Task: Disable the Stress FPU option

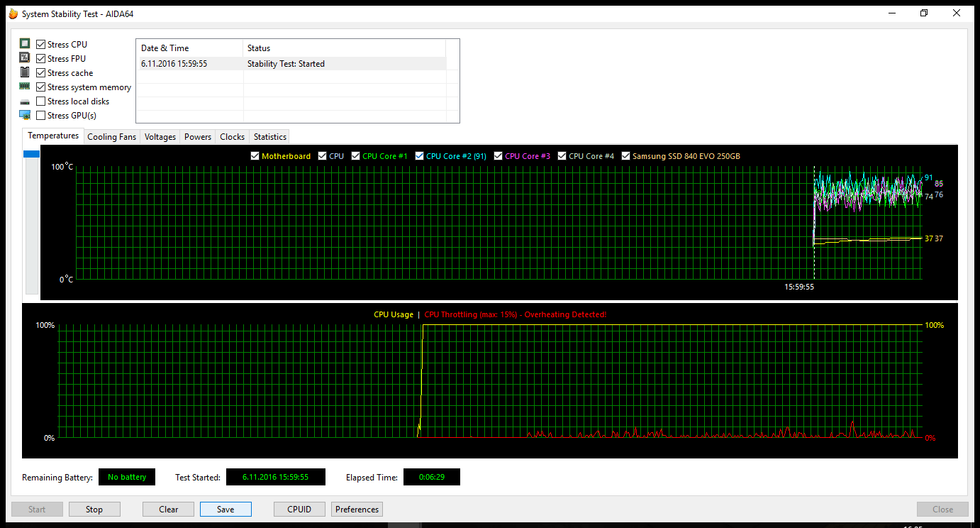Action: (x=41, y=59)
